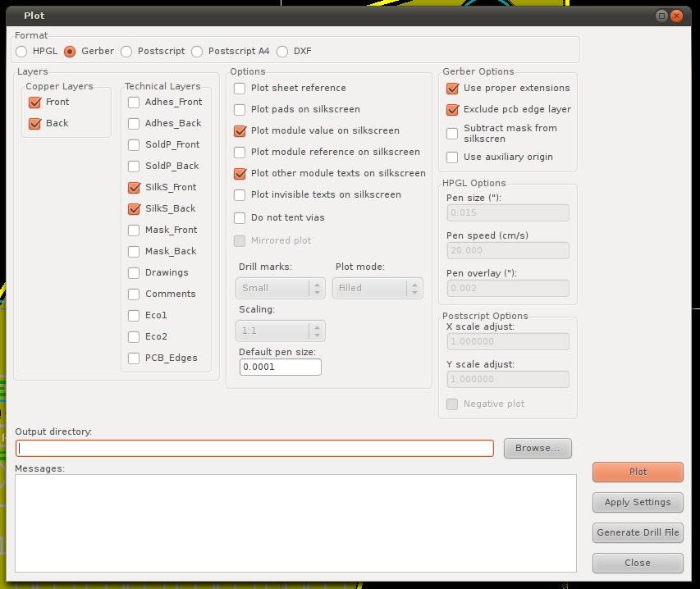This screenshot has width=700, height=589.
Task: Select the HPGL format radio button
Action: pyautogui.click(x=21, y=52)
